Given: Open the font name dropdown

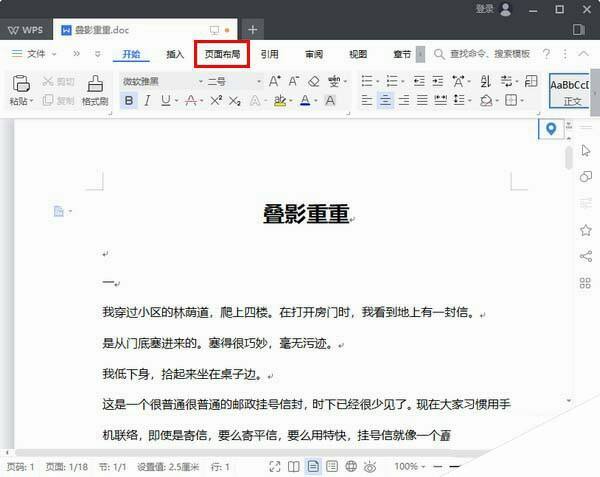Looking at the screenshot, I should 201,81.
